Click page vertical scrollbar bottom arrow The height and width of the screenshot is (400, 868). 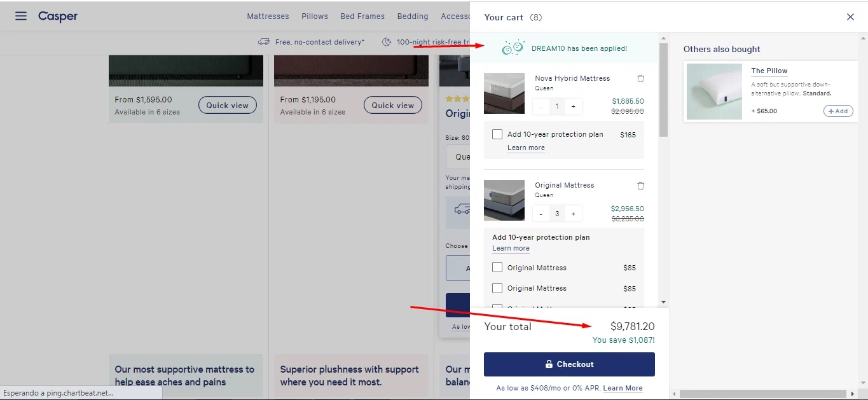863,383
